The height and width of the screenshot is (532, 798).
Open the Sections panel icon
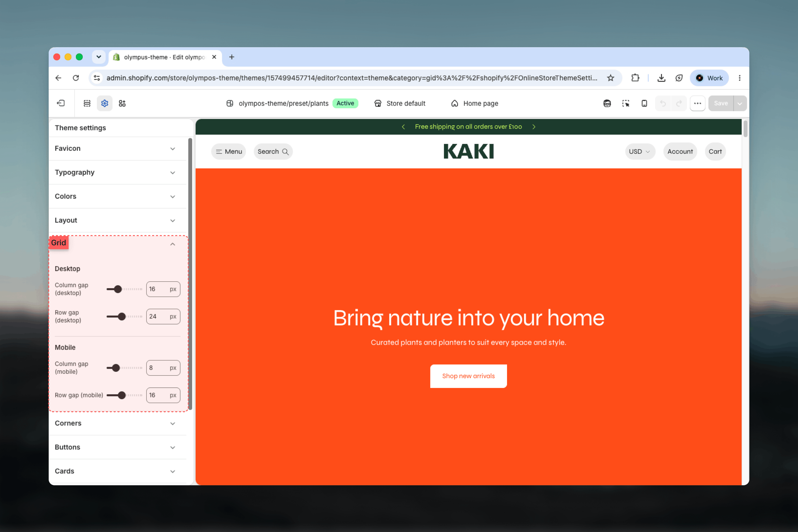click(87, 103)
